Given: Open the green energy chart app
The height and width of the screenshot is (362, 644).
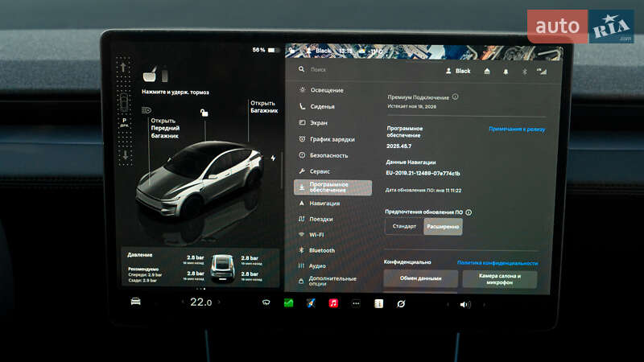Looking at the screenshot, I should 289,303.
